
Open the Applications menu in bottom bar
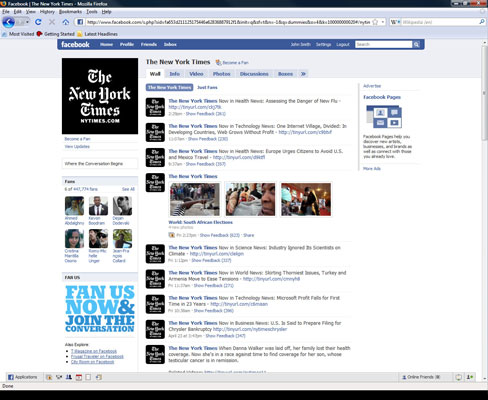(22, 377)
